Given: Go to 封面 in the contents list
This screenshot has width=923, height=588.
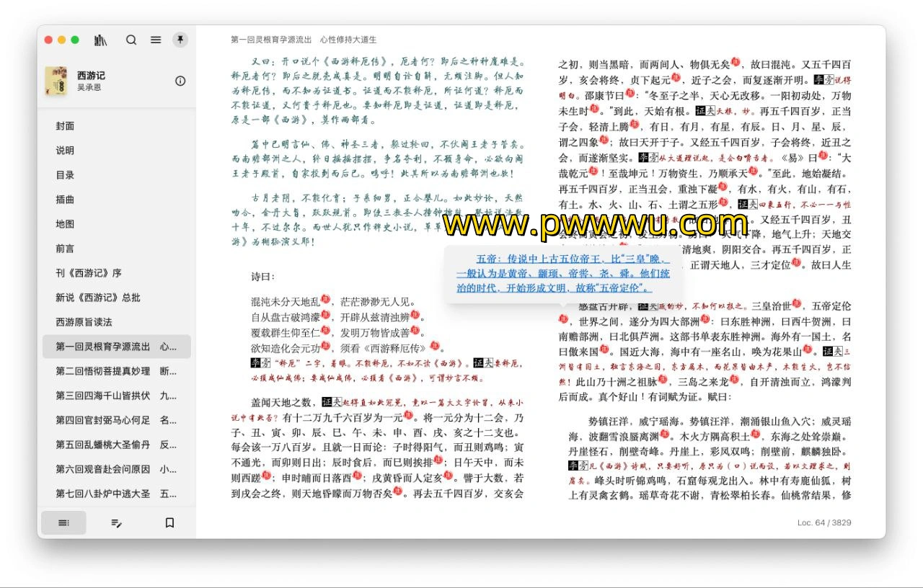Looking at the screenshot, I should click(x=117, y=126).
